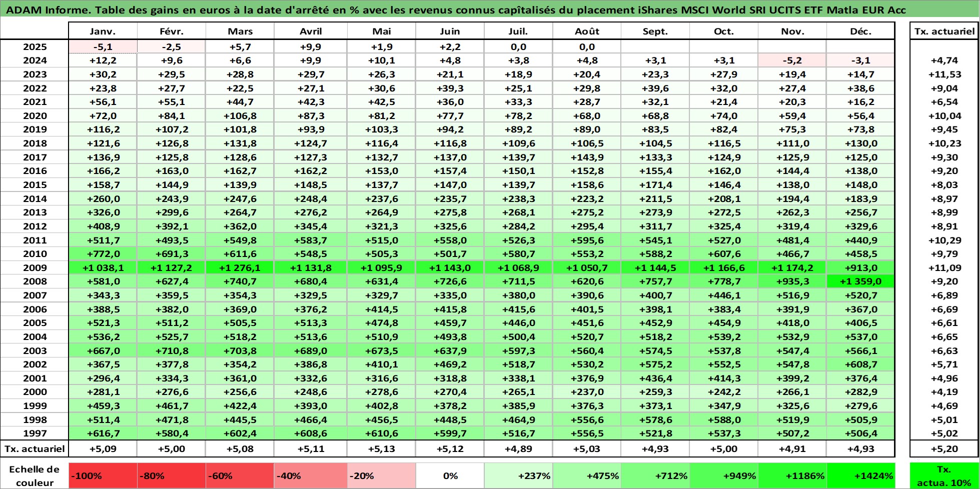Image resolution: width=980 pixels, height=489 pixels.
Task: Select cell +710,8 in February 2003
Action: coord(172,350)
